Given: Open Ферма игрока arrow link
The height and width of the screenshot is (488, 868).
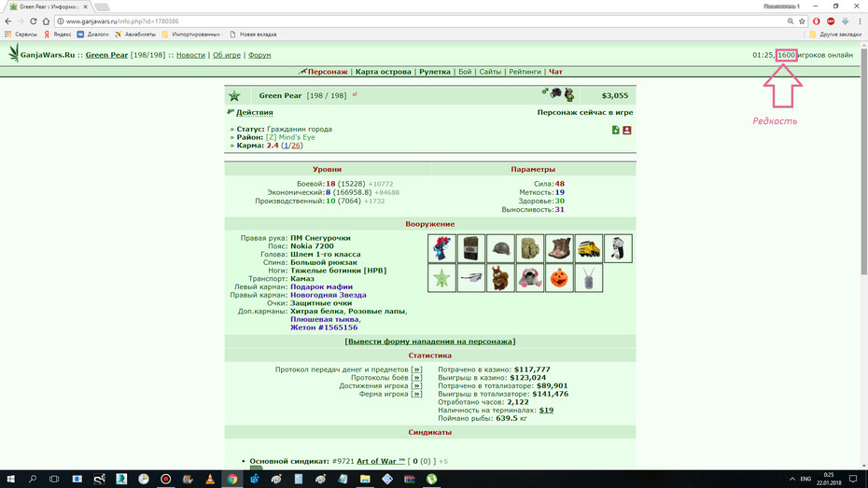Looking at the screenshot, I should click(x=417, y=395).
